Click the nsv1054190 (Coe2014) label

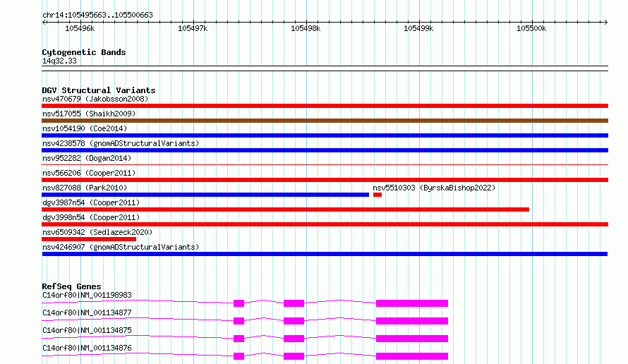(85, 128)
